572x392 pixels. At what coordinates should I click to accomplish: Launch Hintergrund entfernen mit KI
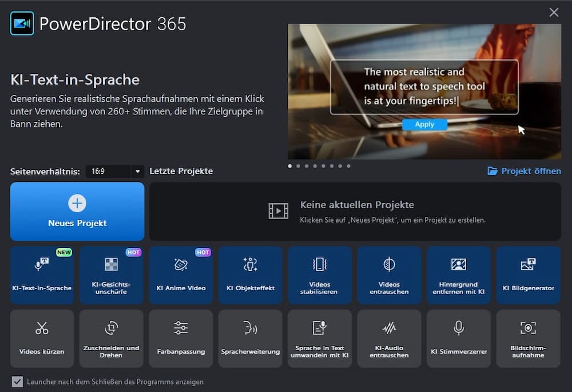pos(459,275)
